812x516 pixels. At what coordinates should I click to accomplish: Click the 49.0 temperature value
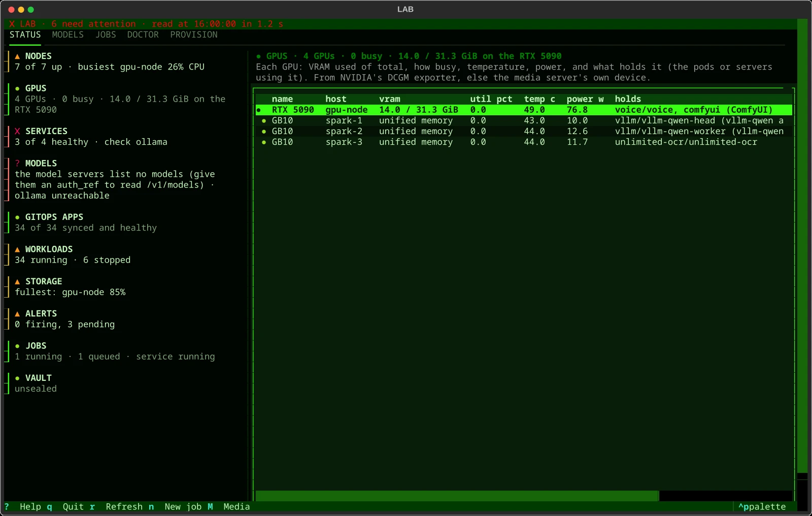pos(534,110)
